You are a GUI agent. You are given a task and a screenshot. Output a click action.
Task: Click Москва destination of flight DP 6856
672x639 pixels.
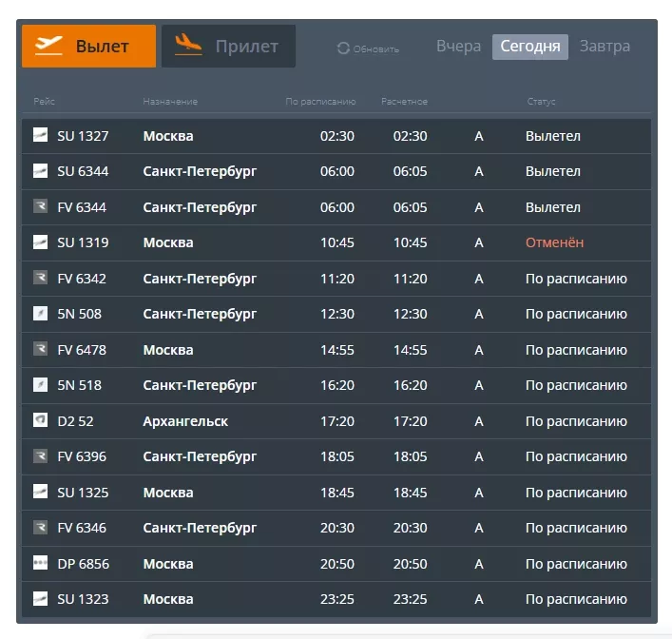[x=168, y=564]
